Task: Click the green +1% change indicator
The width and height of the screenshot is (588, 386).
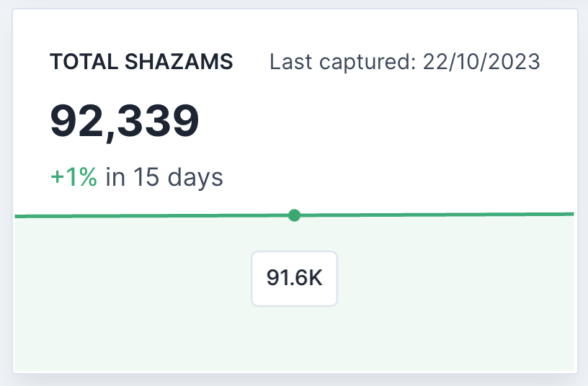Action: [74, 177]
